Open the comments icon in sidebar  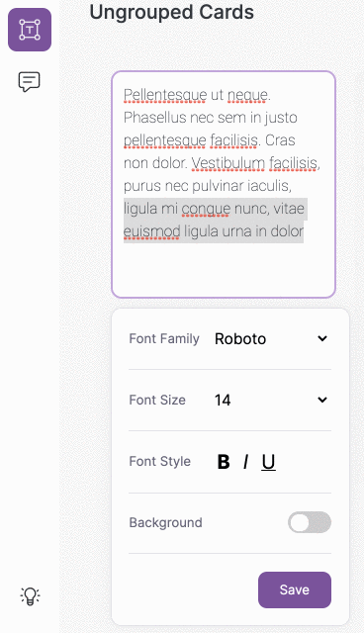pos(29,81)
